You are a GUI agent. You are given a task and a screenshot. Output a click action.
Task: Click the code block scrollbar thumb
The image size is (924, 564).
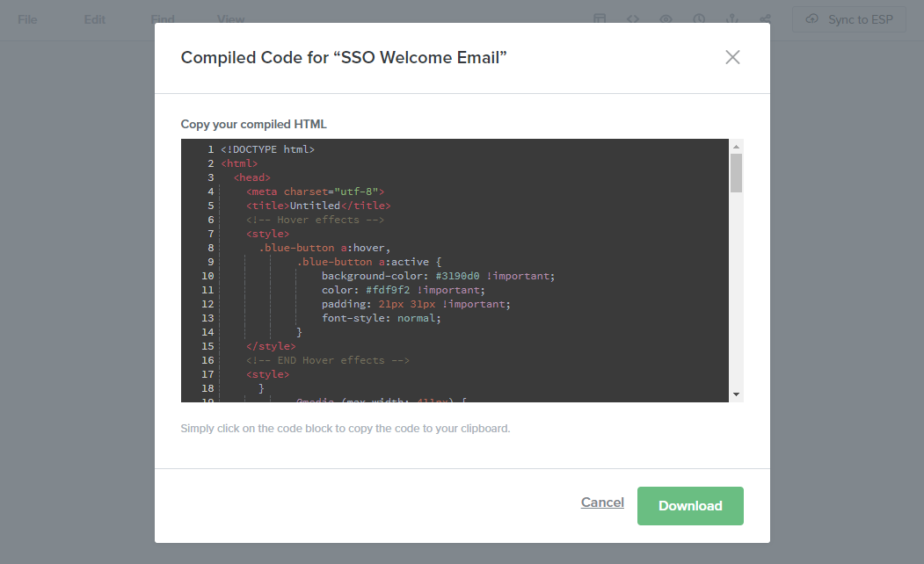click(736, 173)
